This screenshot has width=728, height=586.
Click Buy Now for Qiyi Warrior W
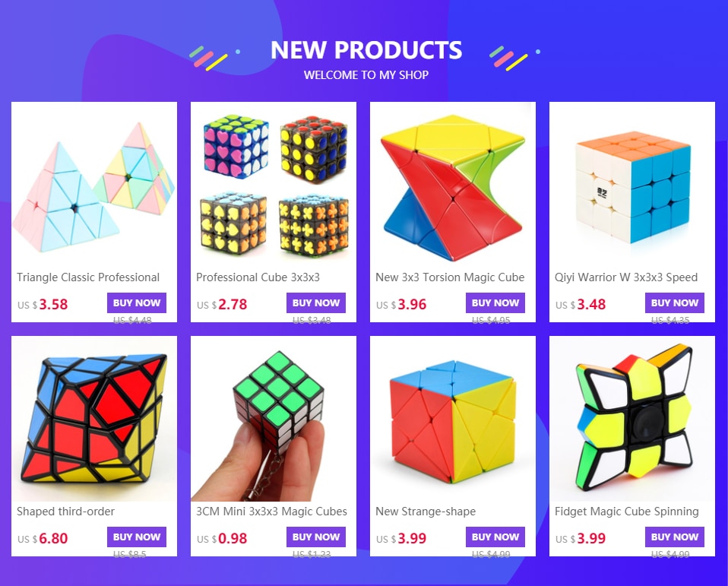click(674, 303)
